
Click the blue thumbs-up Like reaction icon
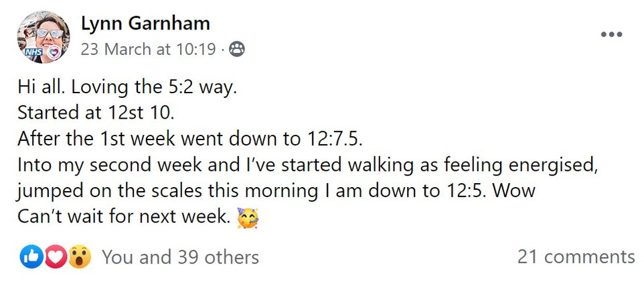pyautogui.click(x=31, y=256)
